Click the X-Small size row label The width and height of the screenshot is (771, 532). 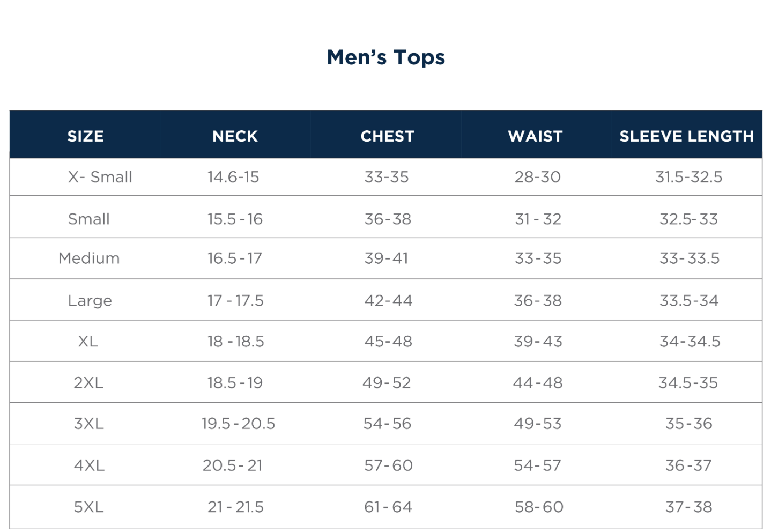click(x=100, y=177)
